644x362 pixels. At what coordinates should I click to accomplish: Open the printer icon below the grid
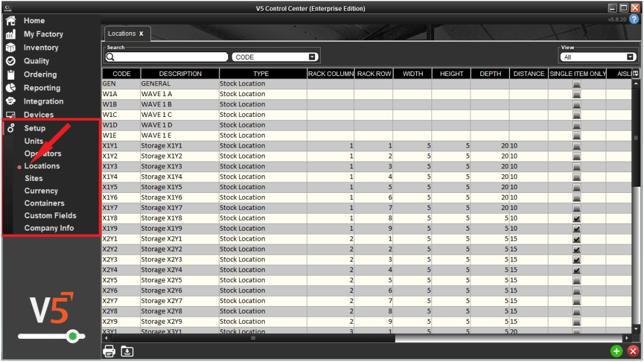pos(109,351)
